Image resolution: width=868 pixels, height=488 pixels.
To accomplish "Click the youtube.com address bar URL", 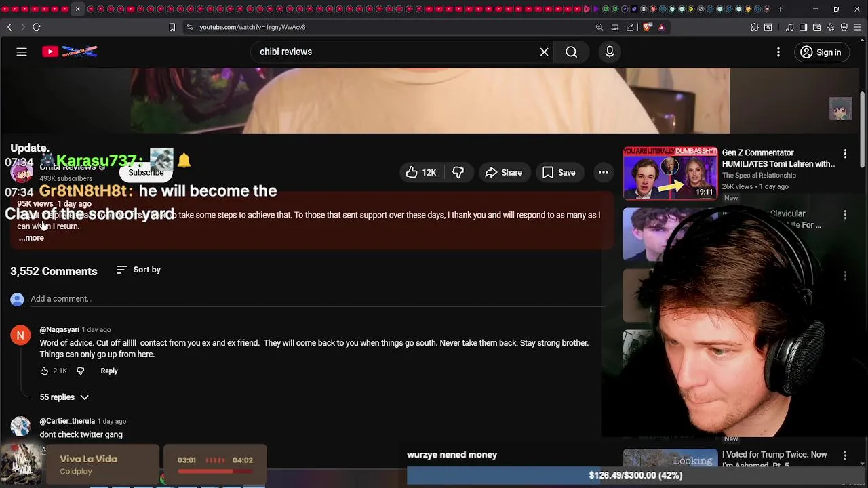I will tap(252, 27).
